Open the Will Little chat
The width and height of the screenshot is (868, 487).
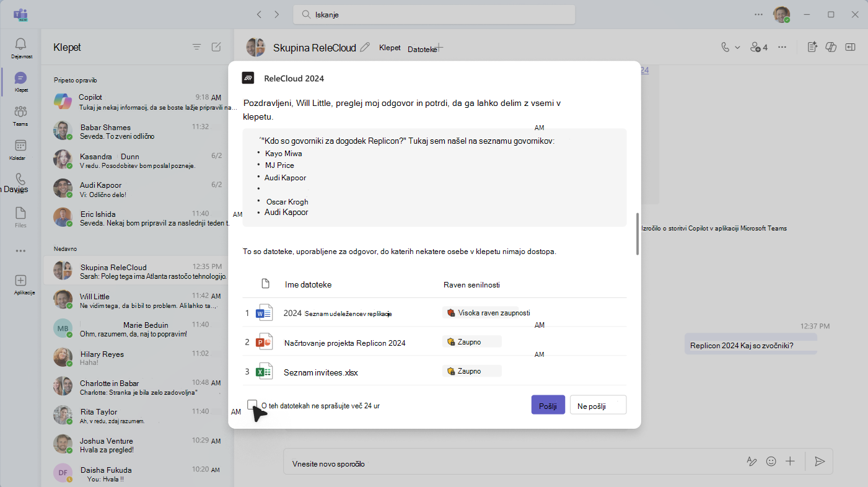click(x=138, y=301)
